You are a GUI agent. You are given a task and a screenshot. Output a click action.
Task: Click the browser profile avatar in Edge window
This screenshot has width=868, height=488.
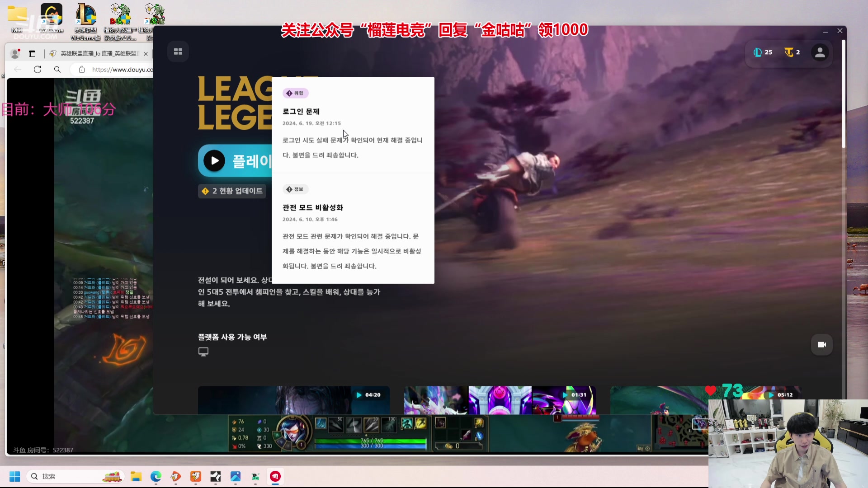[x=15, y=54]
